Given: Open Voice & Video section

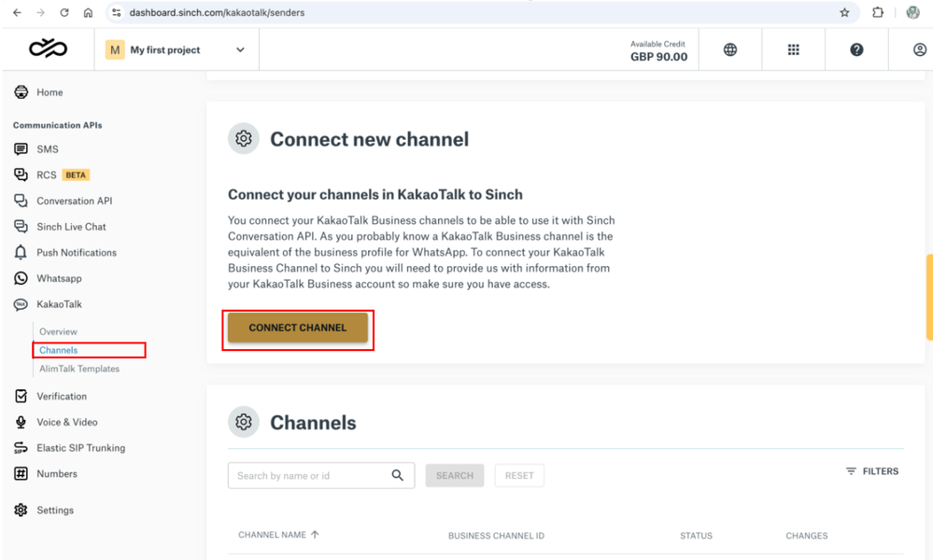Looking at the screenshot, I should point(55,422).
